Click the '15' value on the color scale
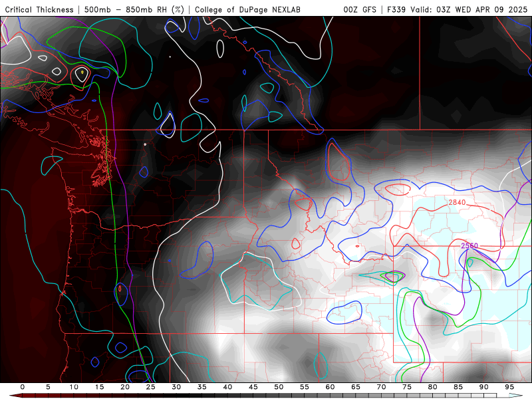Viewport: 532px width, 399px height. 99,387
